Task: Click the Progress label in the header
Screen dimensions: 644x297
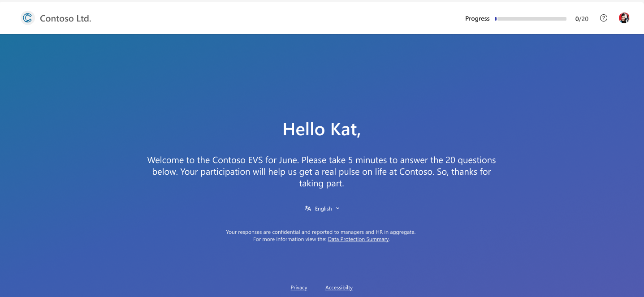Action: coord(477,18)
